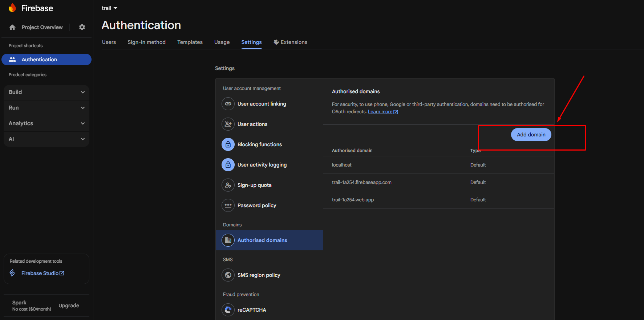Expand the Analytics category
The width and height of the screenshot is (644, 320).
click(46, 123)
